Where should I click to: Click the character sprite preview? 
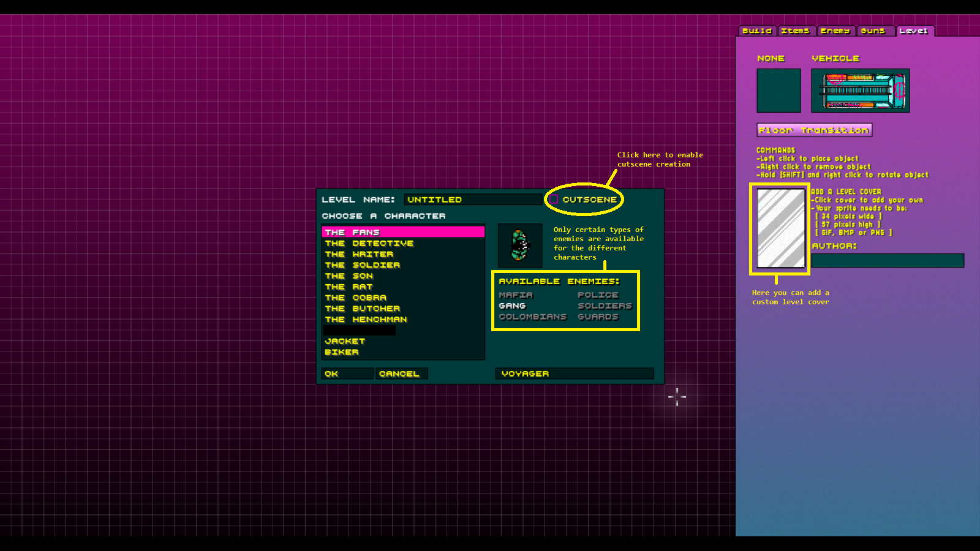pyautogui.click(x=520, y=246)
